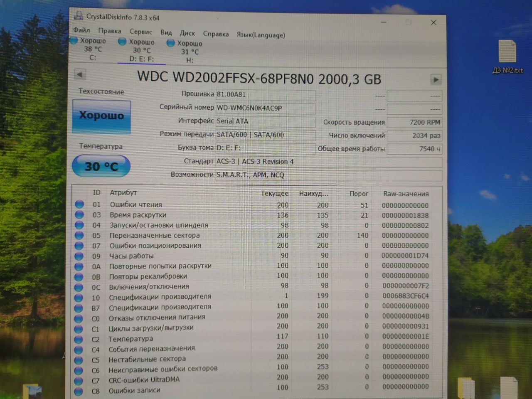Select the Нестабильные сектора attribute text
The height and width of the screenshot is (399, 532).
(147, 359)
